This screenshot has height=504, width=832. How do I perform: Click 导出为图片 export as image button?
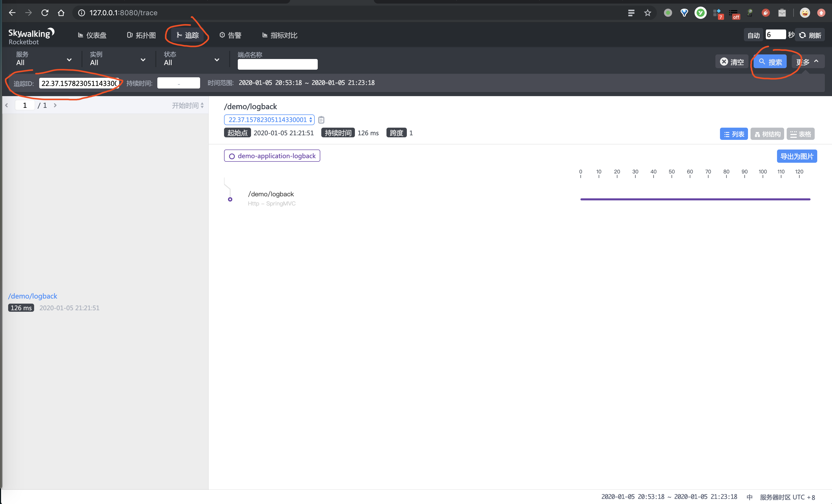(x=797, y=156)
